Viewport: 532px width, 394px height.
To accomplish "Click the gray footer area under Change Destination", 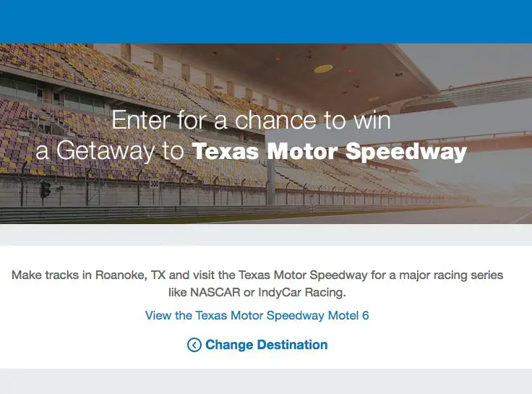I will [266, 381].
